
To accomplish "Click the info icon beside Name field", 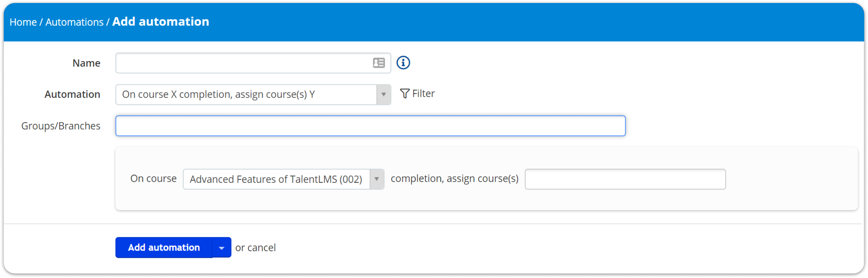I will (x=403, y=63).
